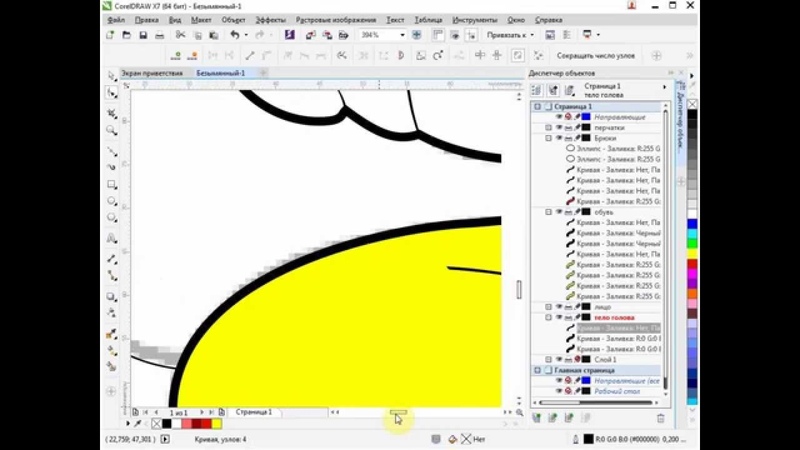Collapse the Брюки layer node

pos(548,138)
